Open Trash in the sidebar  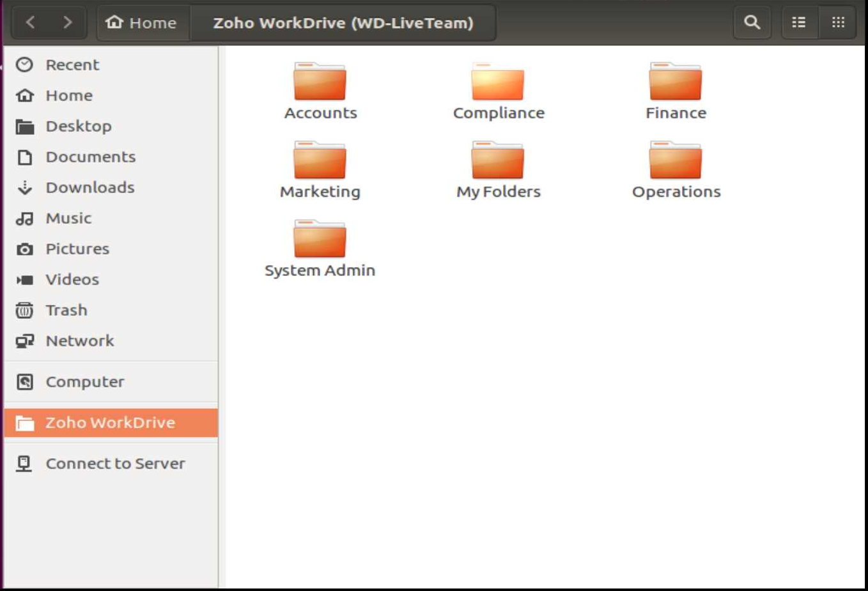(x=111, y=310)
